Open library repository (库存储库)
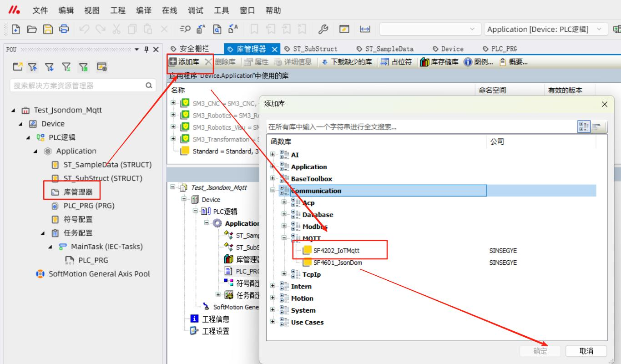621x364 pixels. 439,62
